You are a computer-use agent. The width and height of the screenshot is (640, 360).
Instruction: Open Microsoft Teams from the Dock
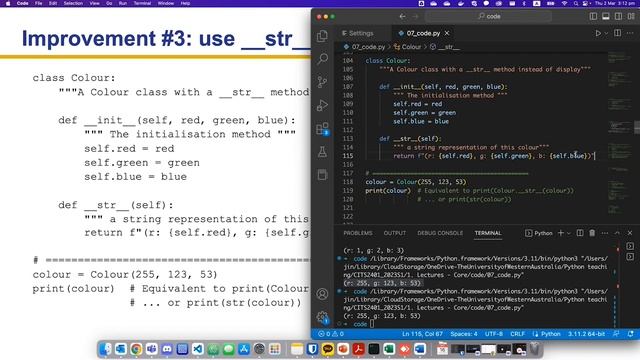[151, 349]
